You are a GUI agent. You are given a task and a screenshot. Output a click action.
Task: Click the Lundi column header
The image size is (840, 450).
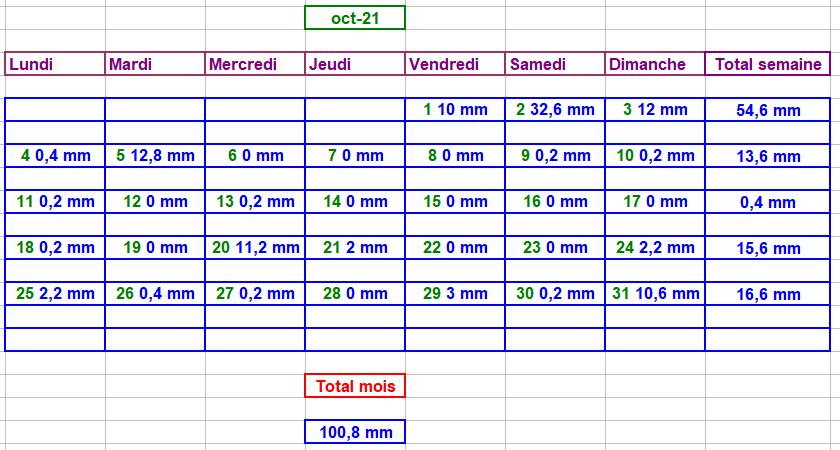(x=55, y=64)
